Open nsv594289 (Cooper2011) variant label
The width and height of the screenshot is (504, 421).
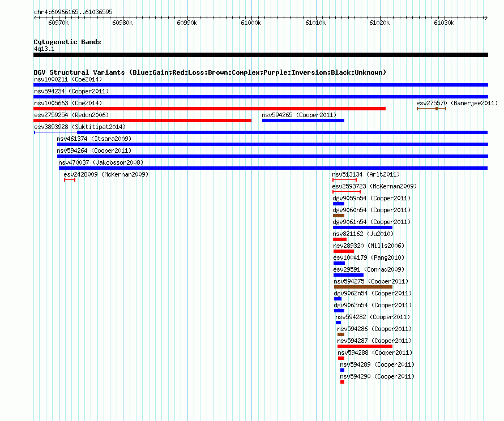coord(377,364)
